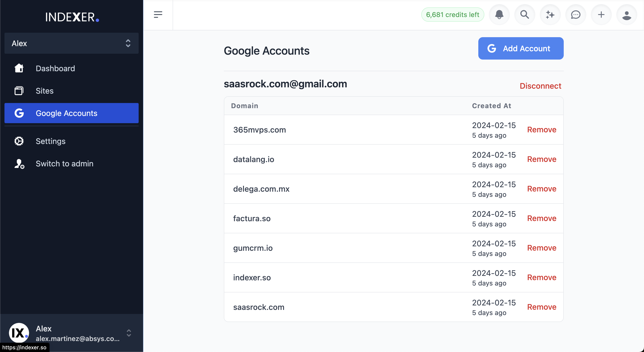The image size is (644, 352).
Task: Click the 6,681 credits left badge
Action: click(x=453, y=15)
